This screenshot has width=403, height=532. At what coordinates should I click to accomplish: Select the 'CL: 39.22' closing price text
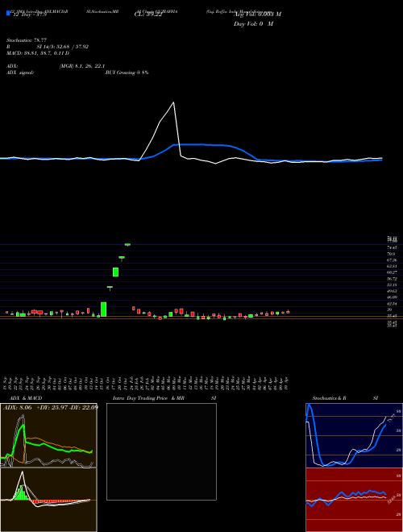(x=148, y=14)
